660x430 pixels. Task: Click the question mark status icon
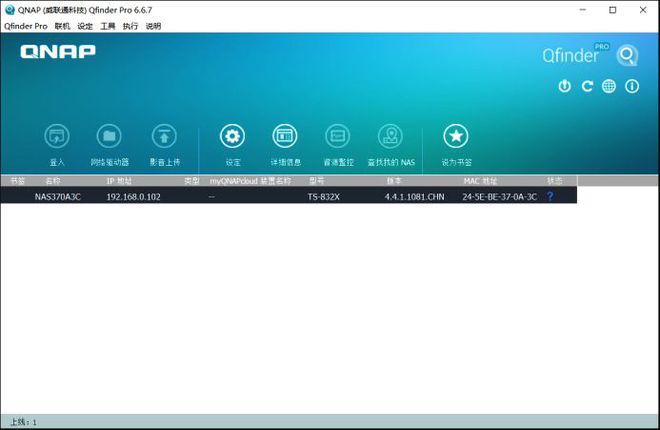(x=550, y=196)
